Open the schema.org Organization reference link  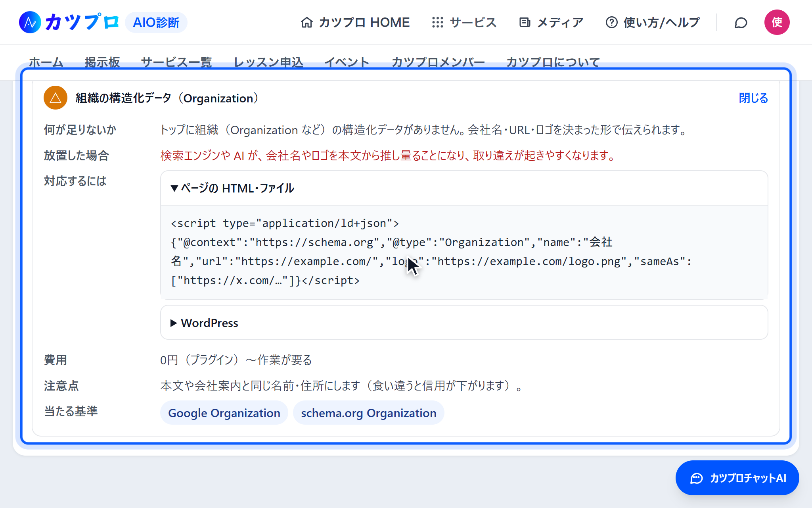click(368, 413)
